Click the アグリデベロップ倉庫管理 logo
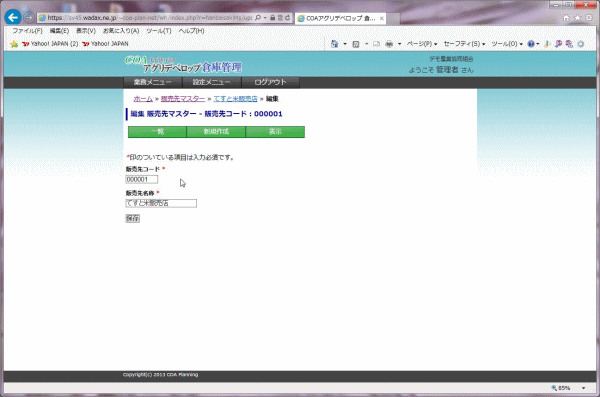Screen dimensions: 600x397 [x=184, y=64]
